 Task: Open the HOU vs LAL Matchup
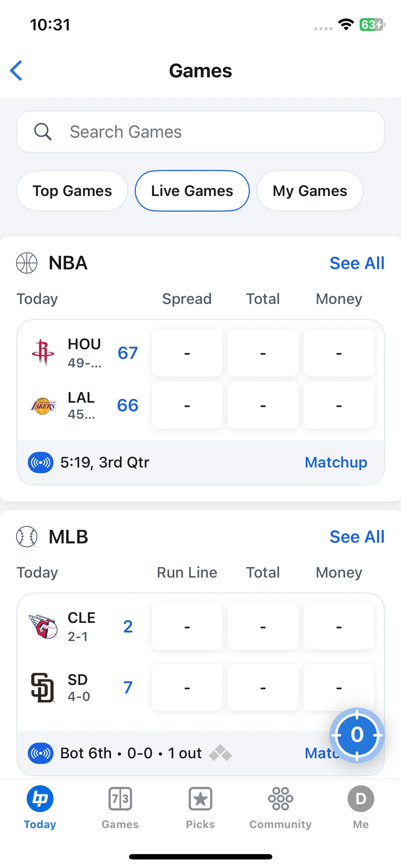pyautogui.click(x=336, y=463)
